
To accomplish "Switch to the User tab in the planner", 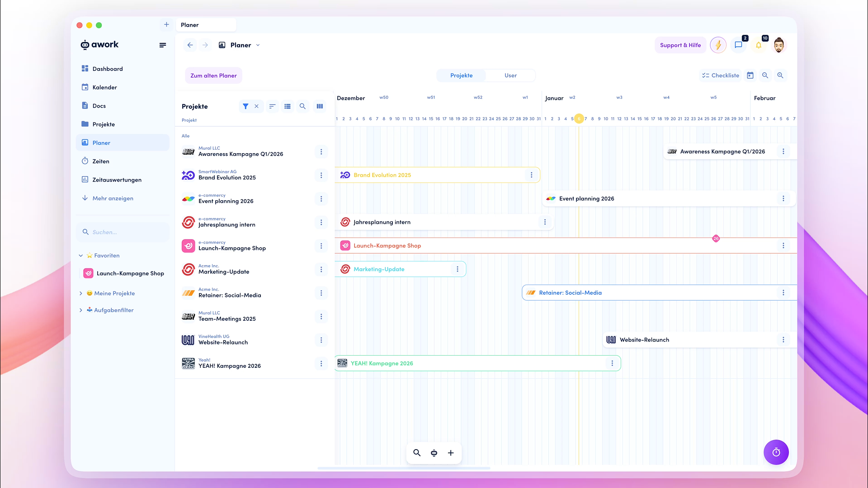I will click(x=510, y=75).
